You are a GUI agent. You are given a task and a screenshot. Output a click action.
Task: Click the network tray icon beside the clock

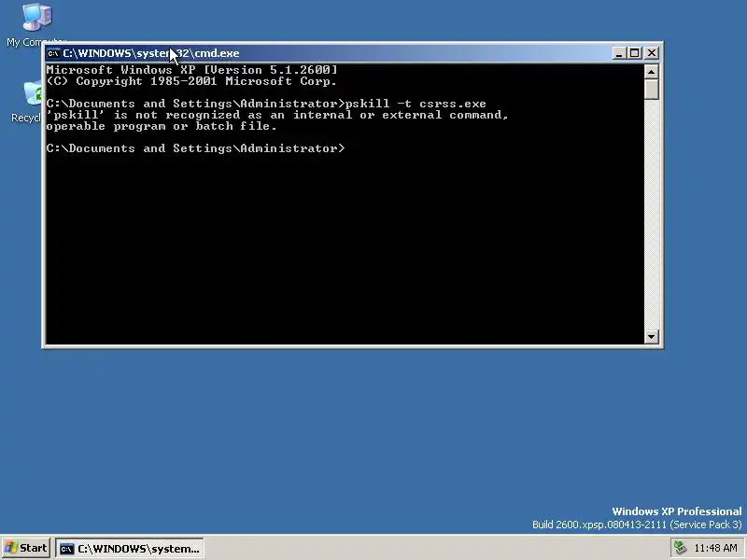681,548
